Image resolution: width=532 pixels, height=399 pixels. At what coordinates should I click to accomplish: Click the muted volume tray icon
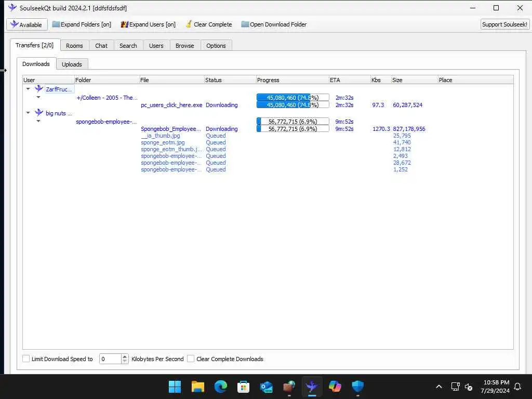tap(469, 387)
